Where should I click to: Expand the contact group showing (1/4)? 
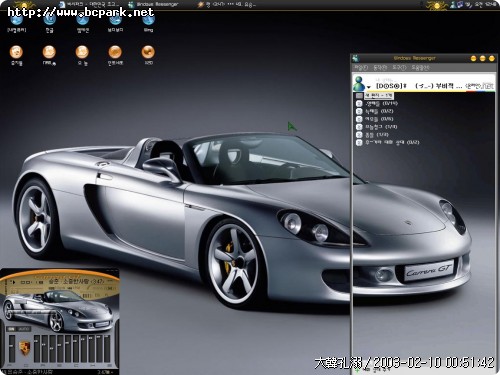pos(376,127)
